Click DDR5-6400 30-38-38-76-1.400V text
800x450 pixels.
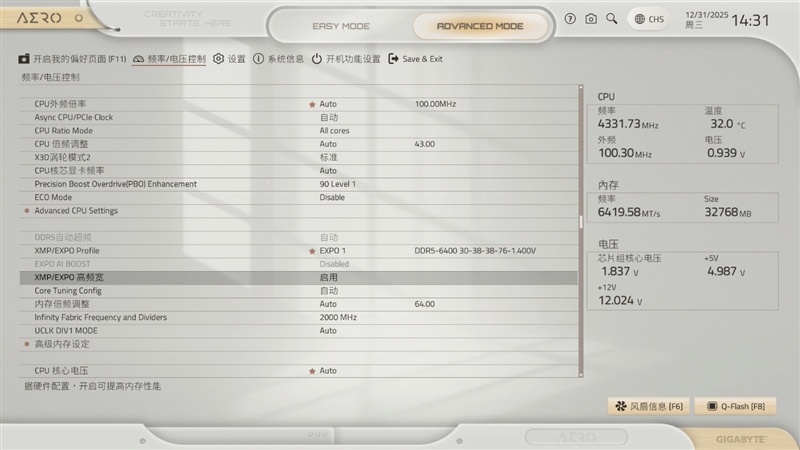point(475,251)
